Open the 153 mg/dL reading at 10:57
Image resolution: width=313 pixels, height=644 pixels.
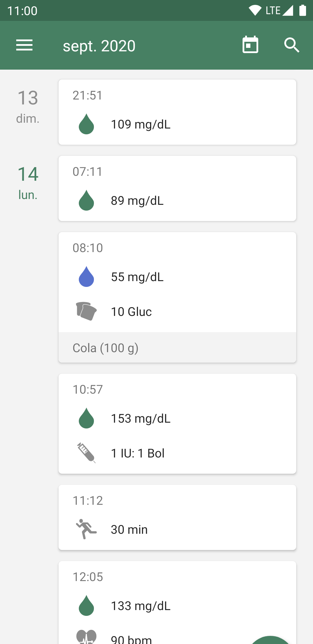tap(141, 419)
